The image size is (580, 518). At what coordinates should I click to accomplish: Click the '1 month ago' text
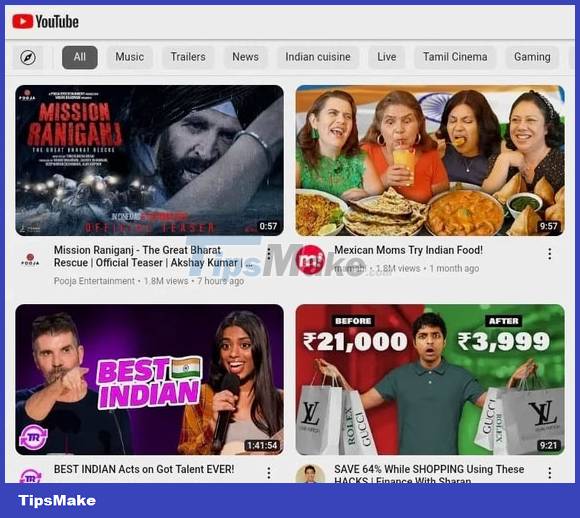click(x=454, y=268)
